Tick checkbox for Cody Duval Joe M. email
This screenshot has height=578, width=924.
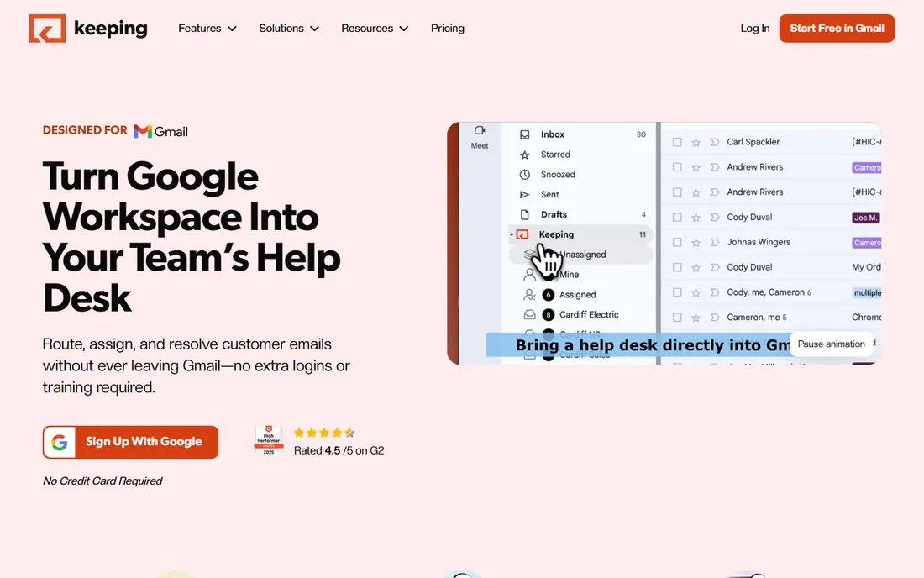tap(677, 218)
